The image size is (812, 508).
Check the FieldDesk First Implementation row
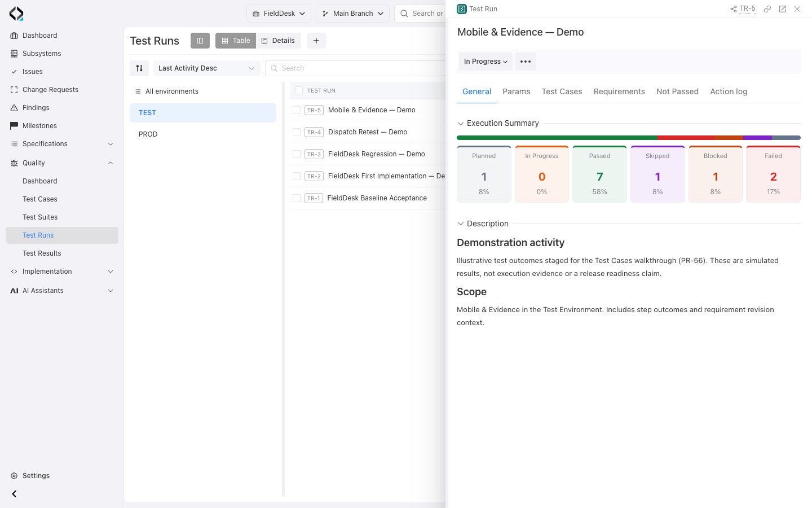click(297, 176)
